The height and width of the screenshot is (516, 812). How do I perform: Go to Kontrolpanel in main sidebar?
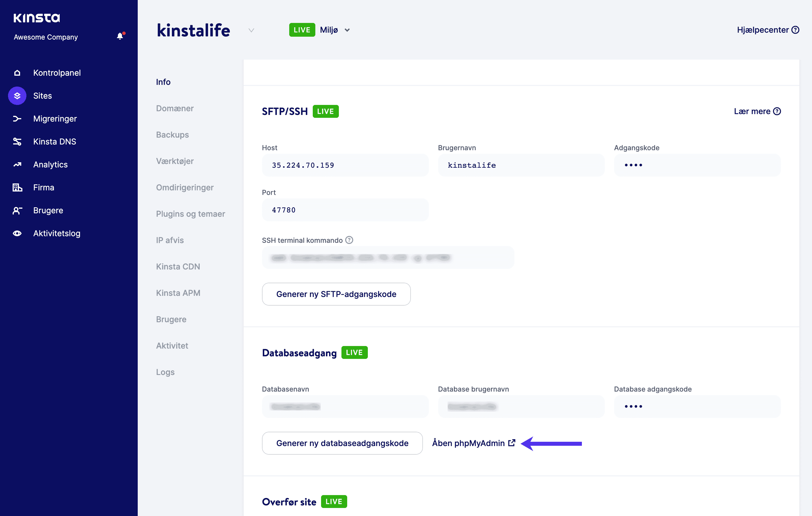57,73
